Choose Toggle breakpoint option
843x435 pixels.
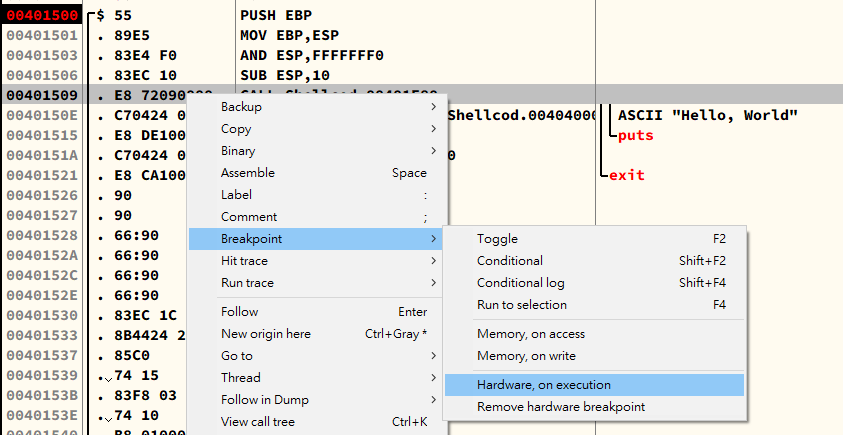497,239
